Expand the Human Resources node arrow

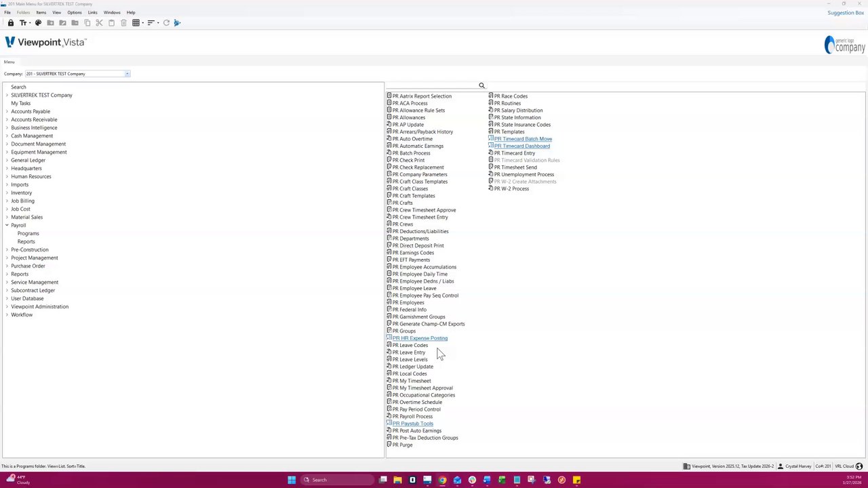coord(7,176)
